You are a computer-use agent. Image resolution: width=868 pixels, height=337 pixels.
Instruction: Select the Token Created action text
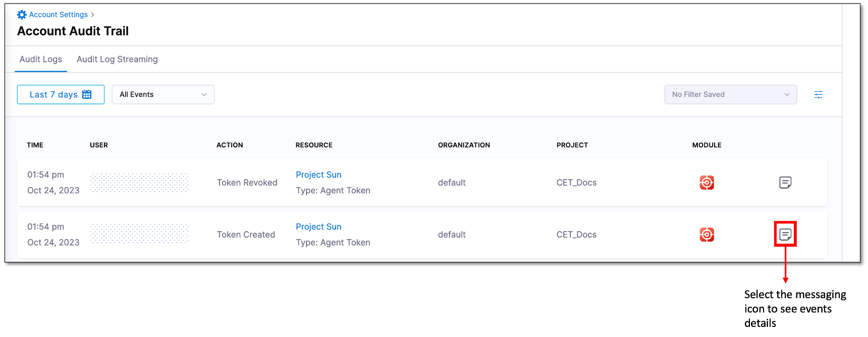(x=246, y=235)
